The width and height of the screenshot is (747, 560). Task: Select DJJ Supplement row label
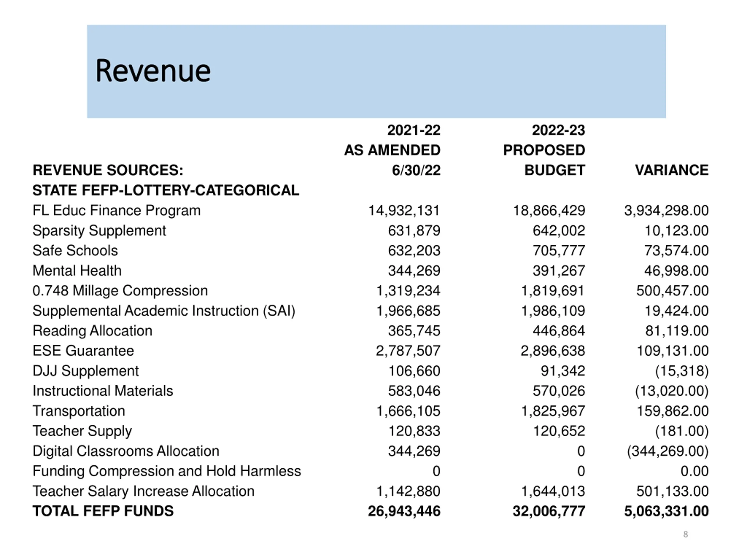tap(86, 371)
